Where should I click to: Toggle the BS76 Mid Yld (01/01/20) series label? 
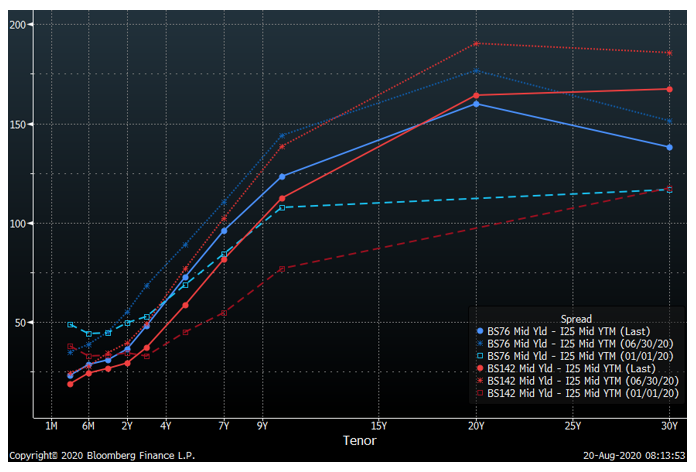(x=575, y=356)
